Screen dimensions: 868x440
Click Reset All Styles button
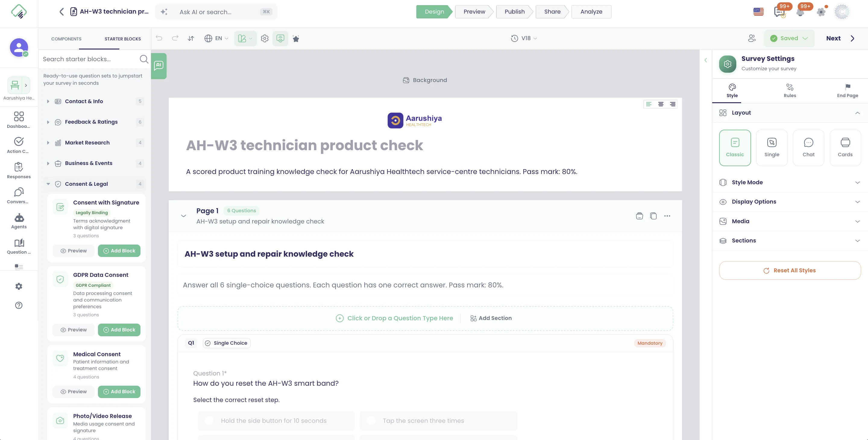(790, 271)
